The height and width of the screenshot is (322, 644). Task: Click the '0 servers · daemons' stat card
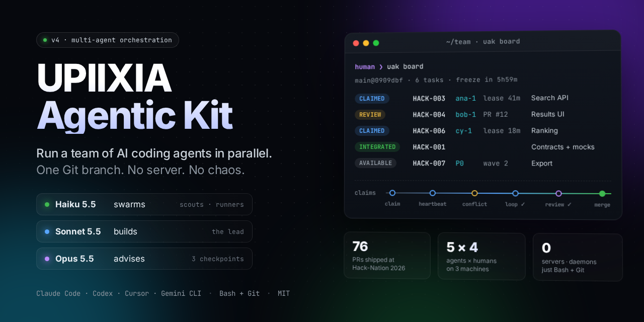pyautogui.click(x=578, y=258)
